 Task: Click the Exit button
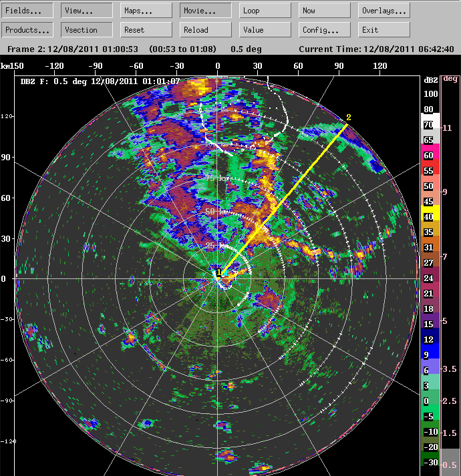click(383, 30)
